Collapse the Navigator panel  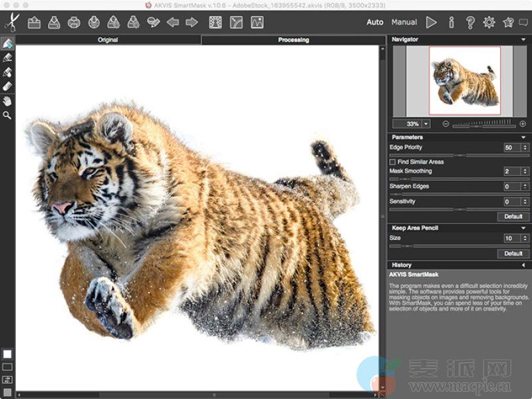point(524,39)
